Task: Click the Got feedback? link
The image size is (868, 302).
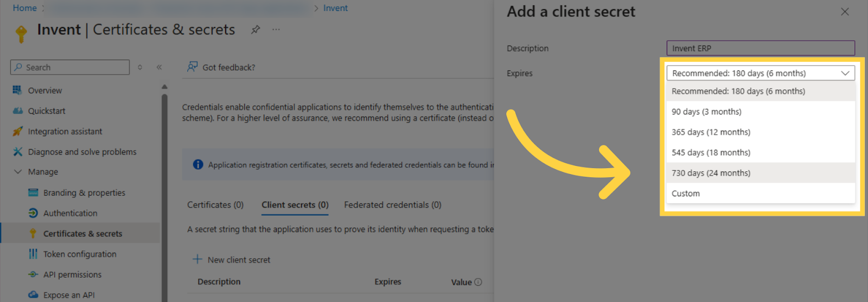Action: tap(229, 67)
